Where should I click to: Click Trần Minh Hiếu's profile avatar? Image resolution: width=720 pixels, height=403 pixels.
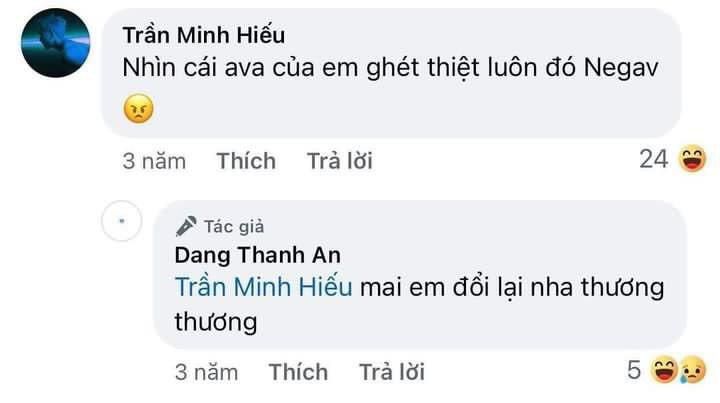pyautogui.click(x=55, y=43)
